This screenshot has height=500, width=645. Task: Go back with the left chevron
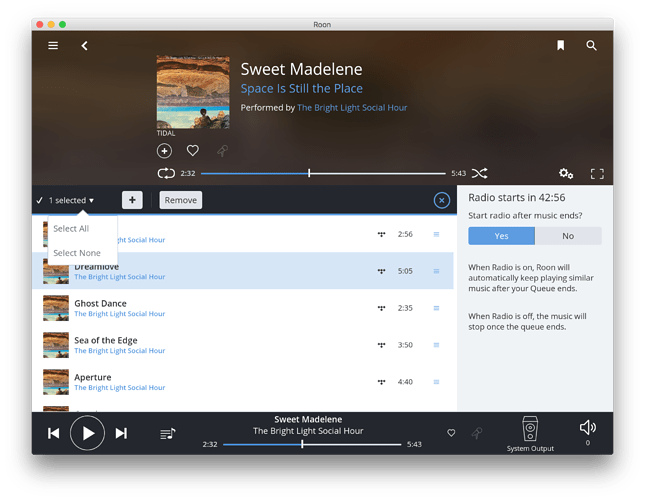coord(85,46)
